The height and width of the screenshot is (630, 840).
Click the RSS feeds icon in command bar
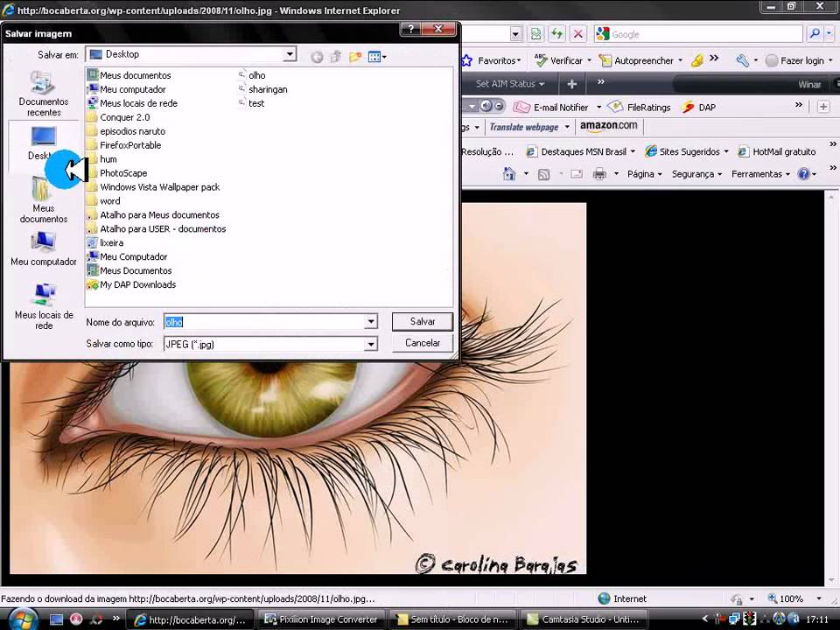tap(543, 174)
